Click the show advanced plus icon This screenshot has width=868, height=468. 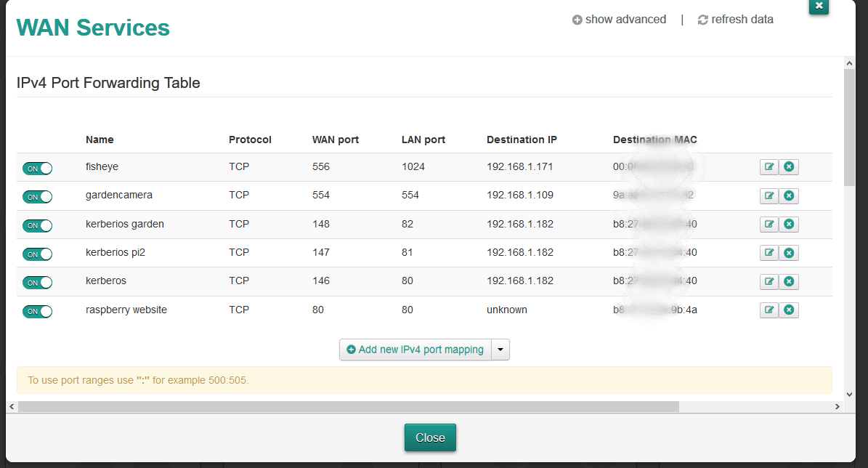(577, 20)
